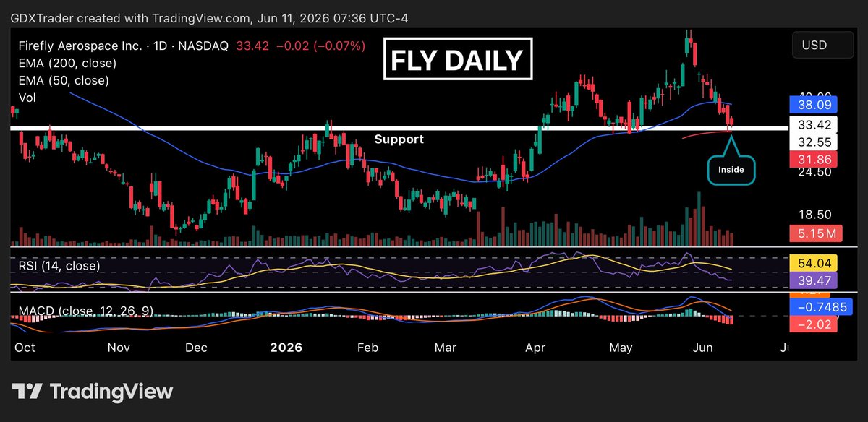Click the 2026 label on the time axis
The image size is (868, 422).
click(x=286, y=348)
